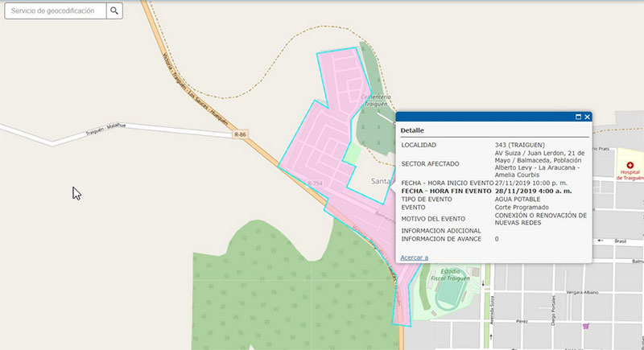Click the Detalle popup blue title bar
Viewport: 644px width, 350px height.
click(x=483, y=117)
